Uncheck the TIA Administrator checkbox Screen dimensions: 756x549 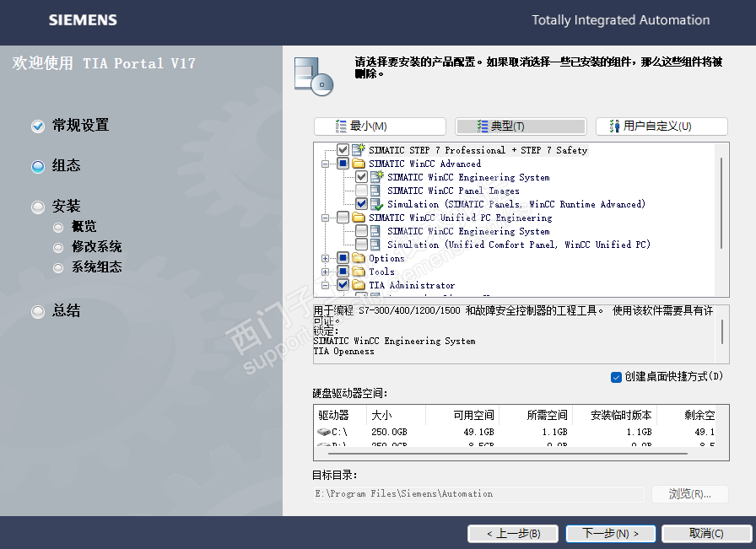pos(343,285)
